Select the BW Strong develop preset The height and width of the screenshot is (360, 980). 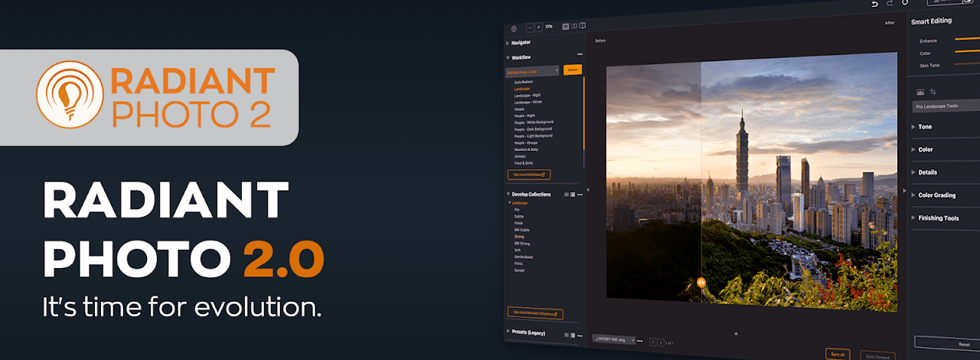pos(521,244)
